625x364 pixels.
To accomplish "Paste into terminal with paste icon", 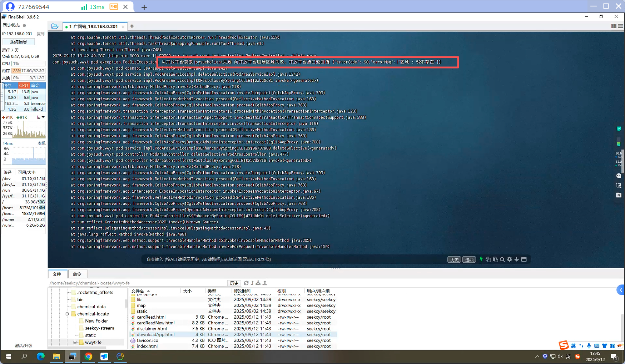I will (x=495, y=259).
